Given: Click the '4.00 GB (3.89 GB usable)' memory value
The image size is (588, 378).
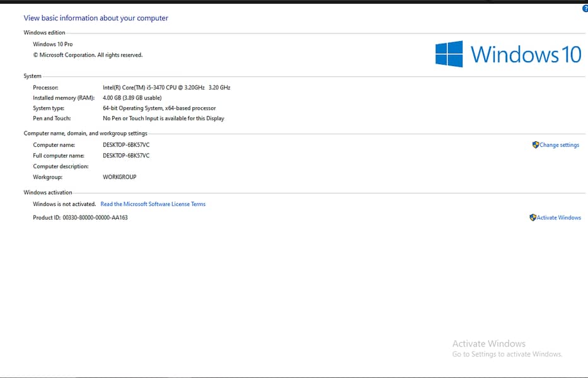Looking at the screenshot, I should pos(132,98).
